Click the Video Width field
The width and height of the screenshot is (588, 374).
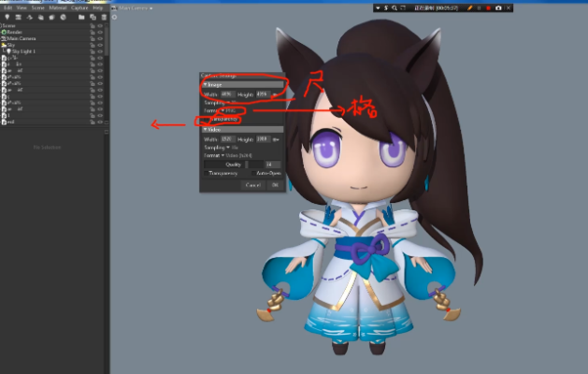pyautogui.click(x=227, y=139)
